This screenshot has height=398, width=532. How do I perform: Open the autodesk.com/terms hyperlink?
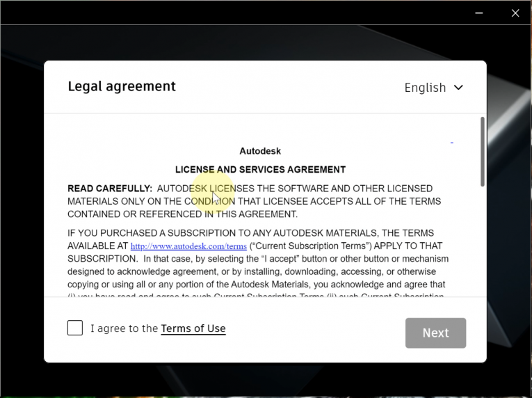(188, 246)
